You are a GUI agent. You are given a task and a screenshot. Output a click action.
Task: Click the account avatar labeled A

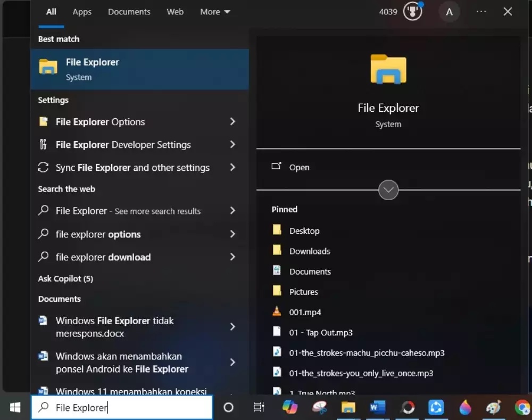point(449,12)
